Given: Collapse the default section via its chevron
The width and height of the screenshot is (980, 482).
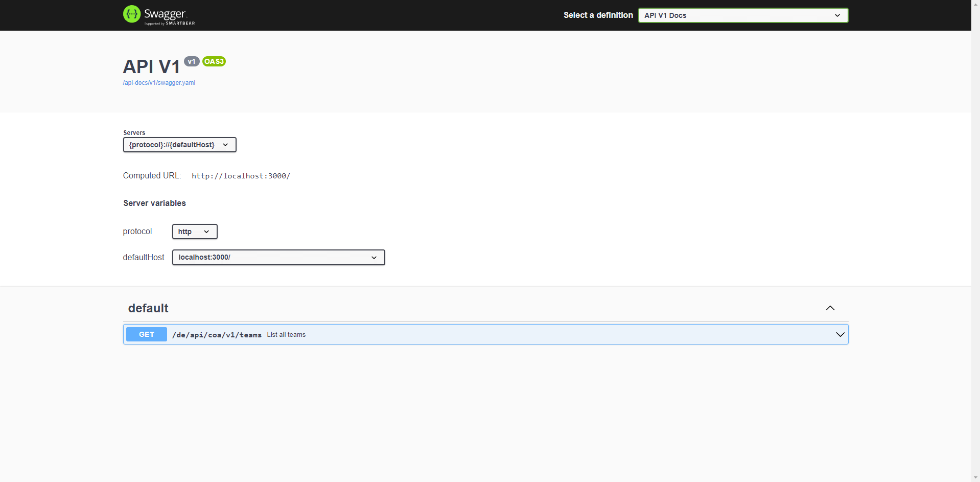Looking at the screenshot, I should 830,308.
